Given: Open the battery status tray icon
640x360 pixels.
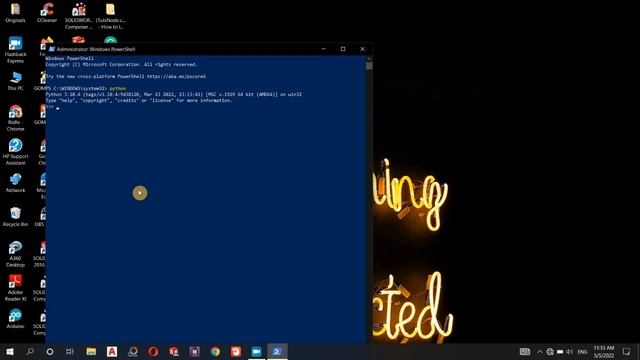Looking at the screenshot, I should click(560, 351).
